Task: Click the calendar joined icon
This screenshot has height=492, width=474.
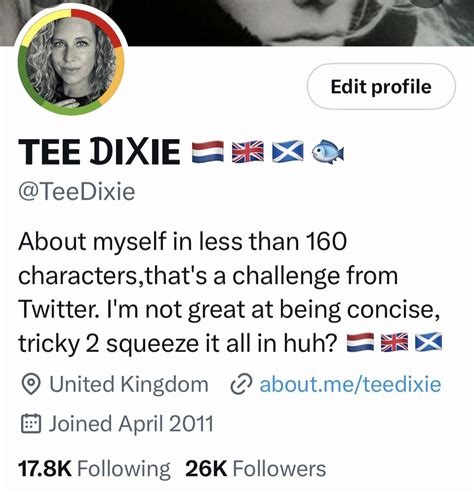Action: [31, 424]
